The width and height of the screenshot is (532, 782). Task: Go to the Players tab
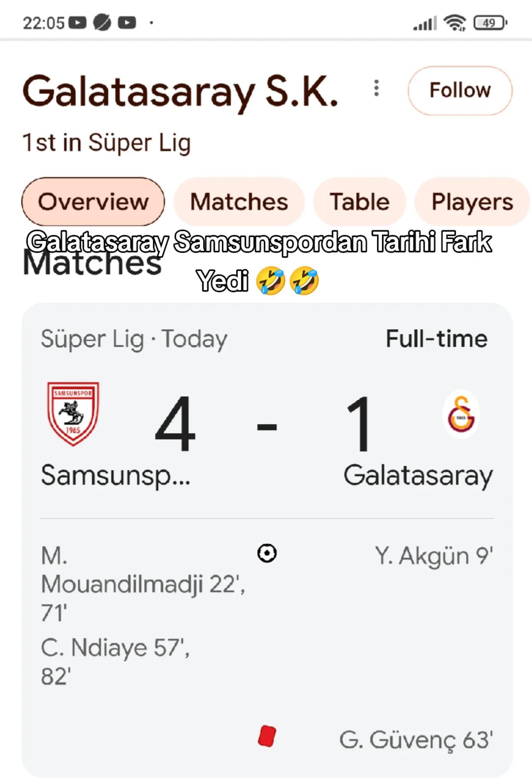[x=472, y=202]
